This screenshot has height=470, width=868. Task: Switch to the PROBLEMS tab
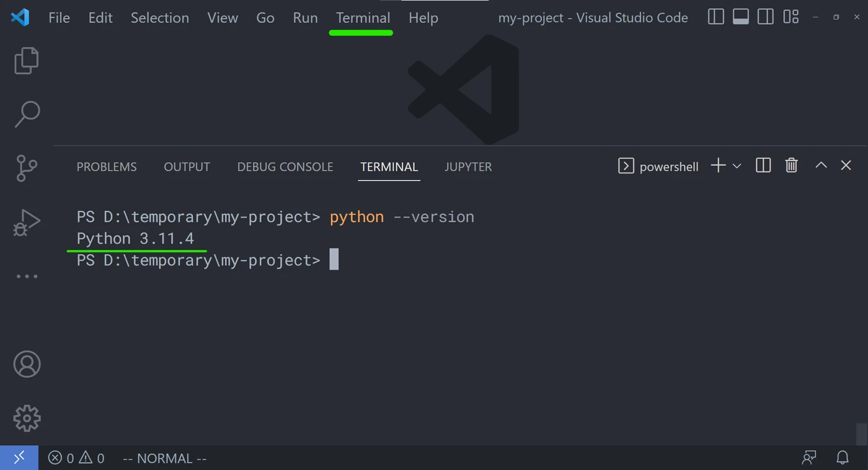coord(107,167)
